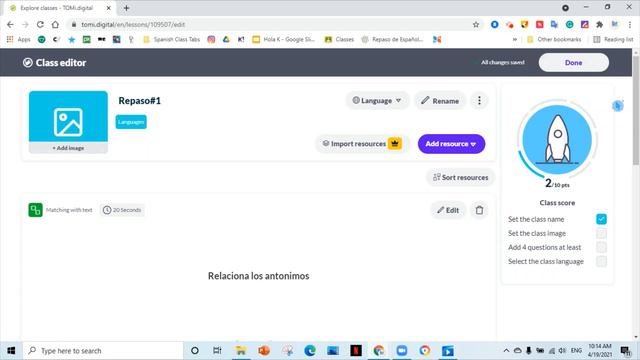Click the All changes saved status text

[502, 62]
